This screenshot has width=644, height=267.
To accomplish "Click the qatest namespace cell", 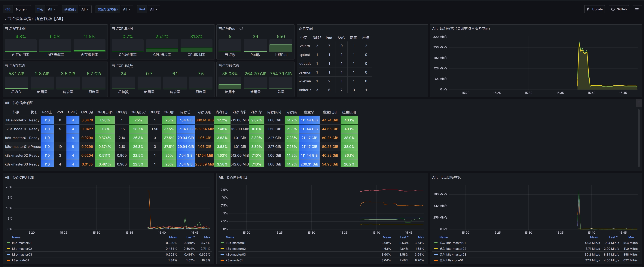I will point(305,54).
